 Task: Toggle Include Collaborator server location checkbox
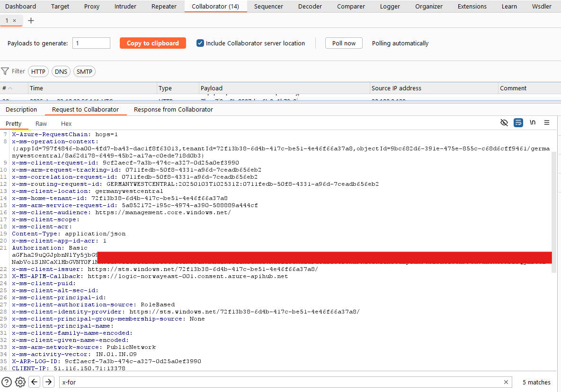click(x=200, y=43)
